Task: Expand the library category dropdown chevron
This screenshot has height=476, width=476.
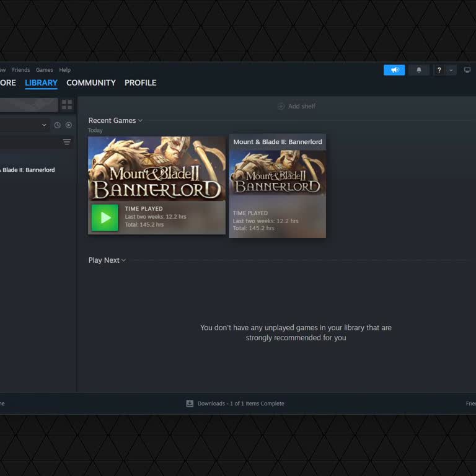Action: point(45,125)
